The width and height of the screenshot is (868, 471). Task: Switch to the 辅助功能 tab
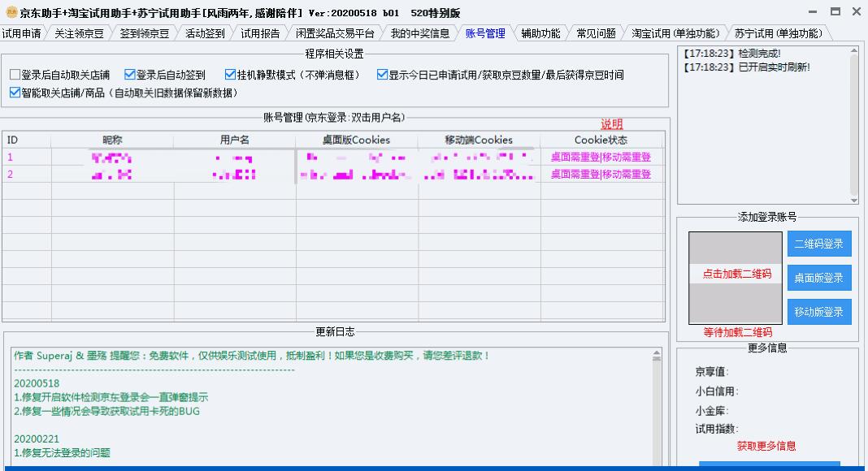tap(540, 34)
